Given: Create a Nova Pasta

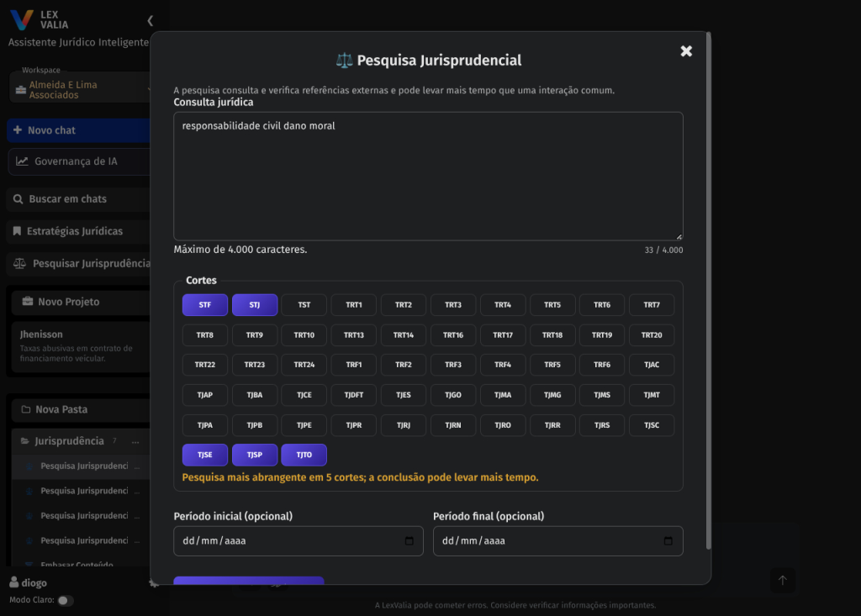Looking at the screenshot, I should [x=81, y=409].
